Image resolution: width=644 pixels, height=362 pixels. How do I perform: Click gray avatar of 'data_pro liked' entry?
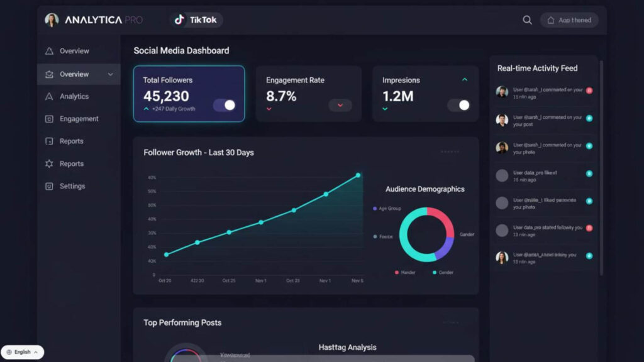502,176
